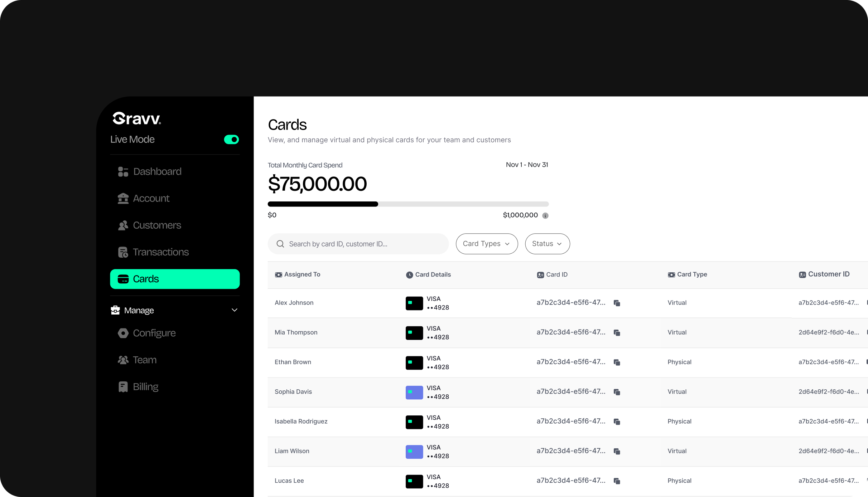Screen dimensions: 868x497
Task: Click the spend limit info icon
Action: point(545,215)
